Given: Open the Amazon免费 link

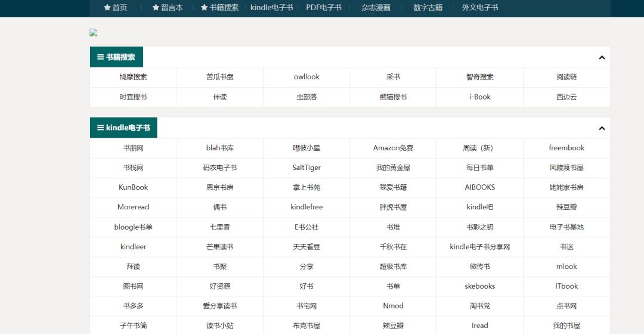Looking at the screenshot, I should [x=393, y=148].
